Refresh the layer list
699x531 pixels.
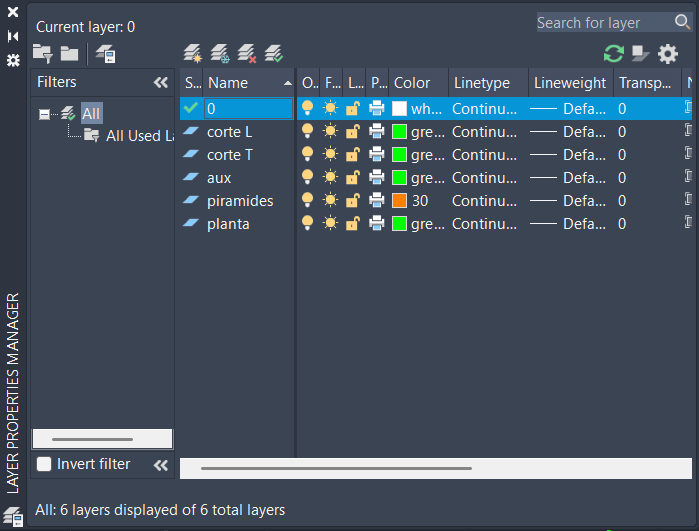coord(613,54)
